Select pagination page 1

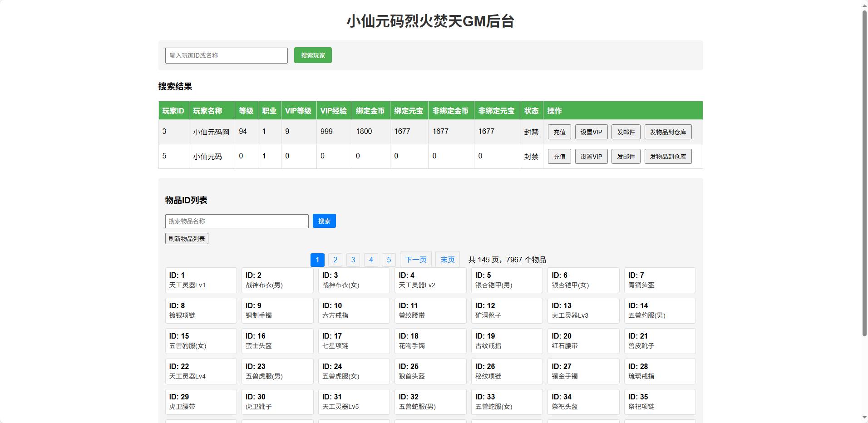317,260
